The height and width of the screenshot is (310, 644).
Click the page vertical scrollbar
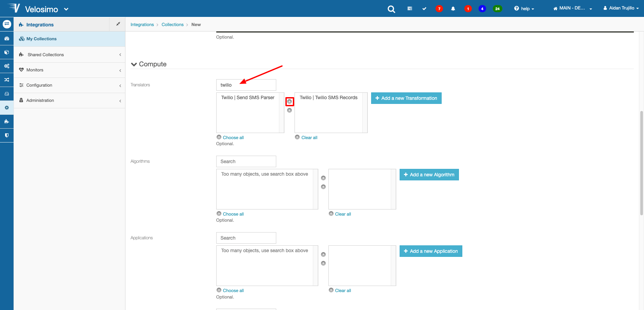pyautogui.click(x=642, y=163)
